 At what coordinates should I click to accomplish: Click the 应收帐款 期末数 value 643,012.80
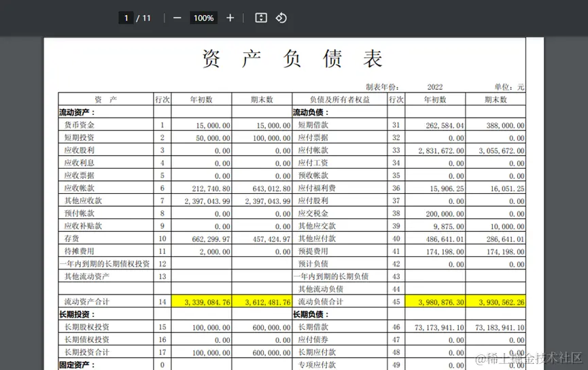271,188
